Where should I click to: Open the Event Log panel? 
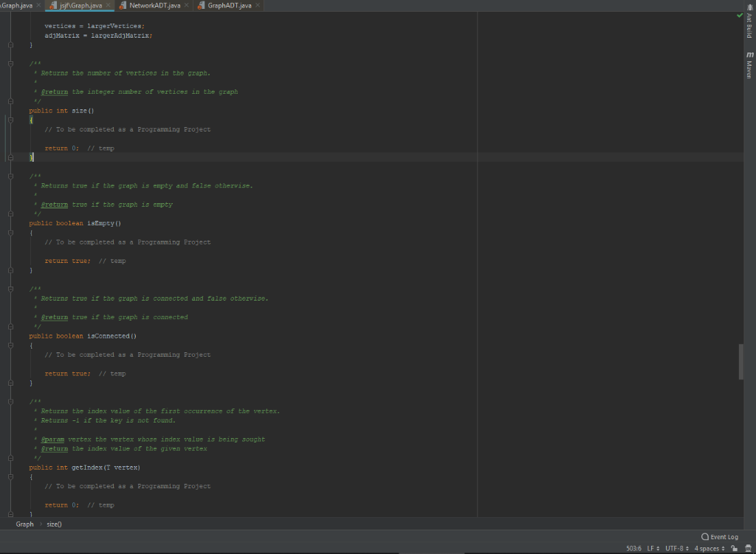click(719, 536)
